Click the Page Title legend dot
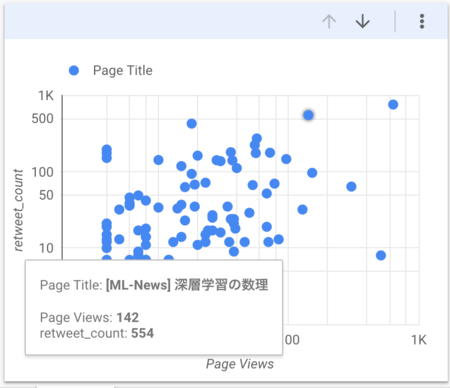 [74, 70]
